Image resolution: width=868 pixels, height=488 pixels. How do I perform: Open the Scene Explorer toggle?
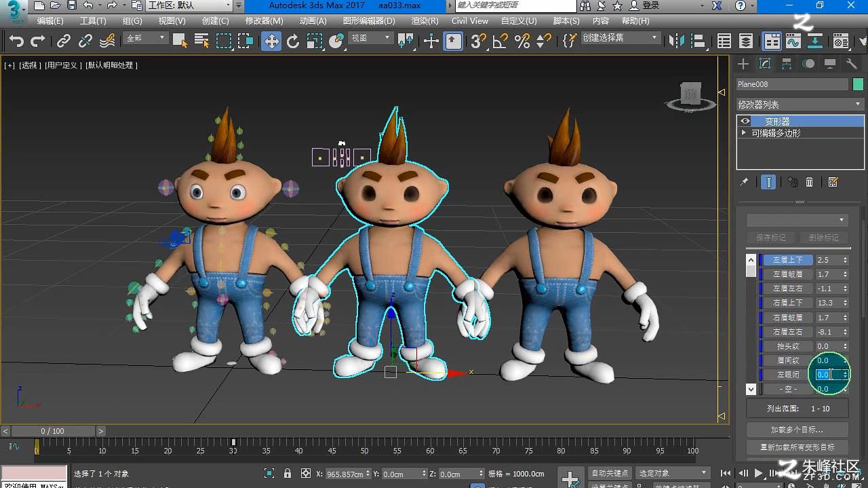(724, 41)
